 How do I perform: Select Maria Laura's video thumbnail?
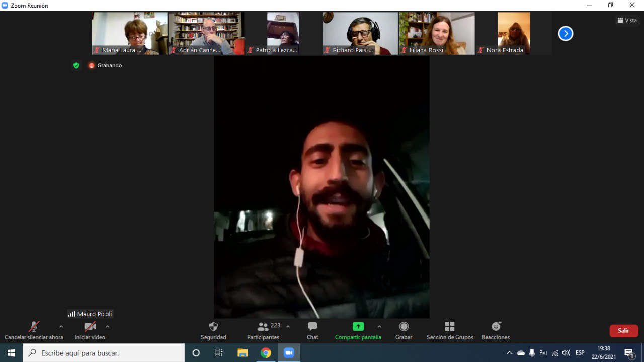point(130,33)
